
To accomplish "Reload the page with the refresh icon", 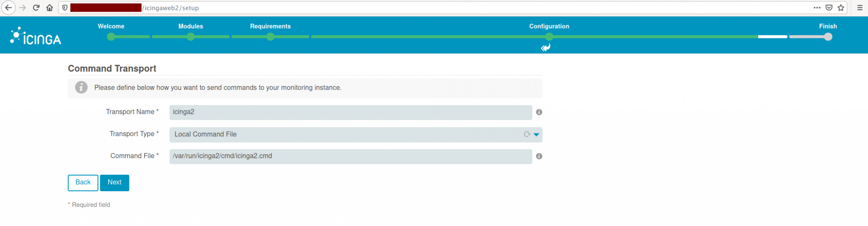I will (x=36, y=8).
